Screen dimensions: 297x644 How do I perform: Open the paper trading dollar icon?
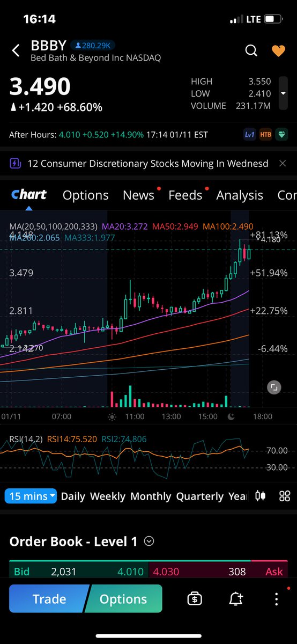coord(195,599)
